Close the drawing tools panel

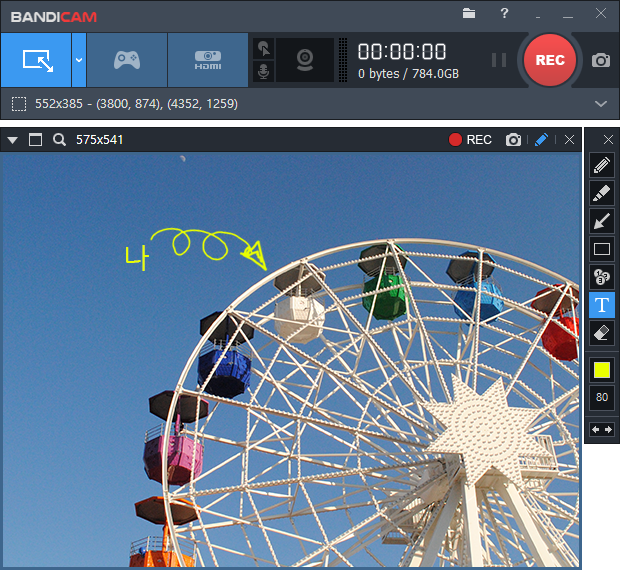[608, 140]
